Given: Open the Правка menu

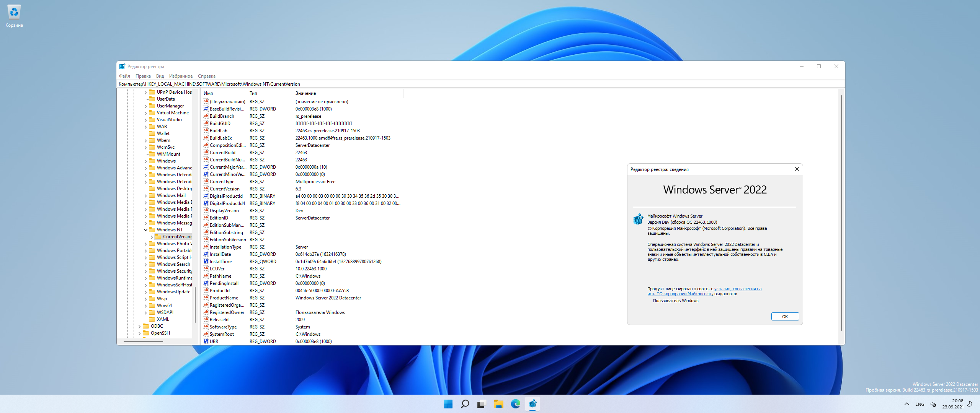Looking at the screenshot, I should tap(143, 76).
